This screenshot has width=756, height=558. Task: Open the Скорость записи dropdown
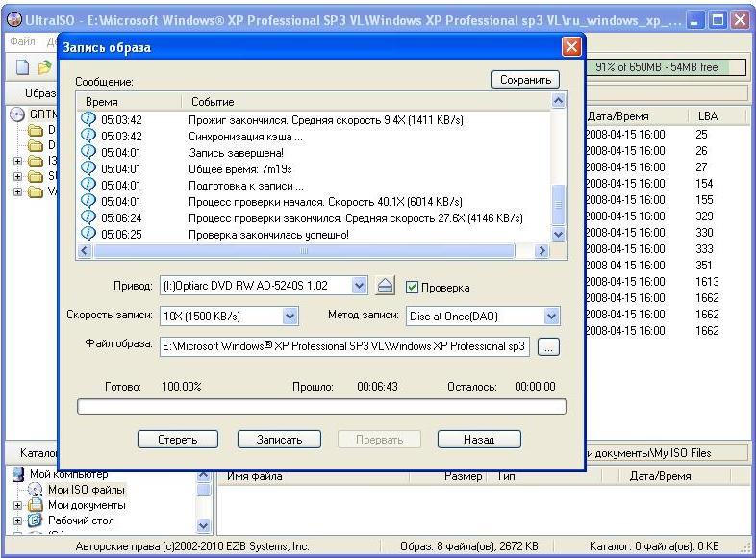pos(290,316)
